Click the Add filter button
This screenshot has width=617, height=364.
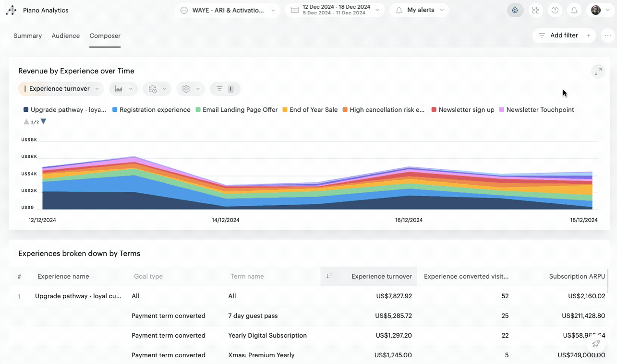point(564,35)
